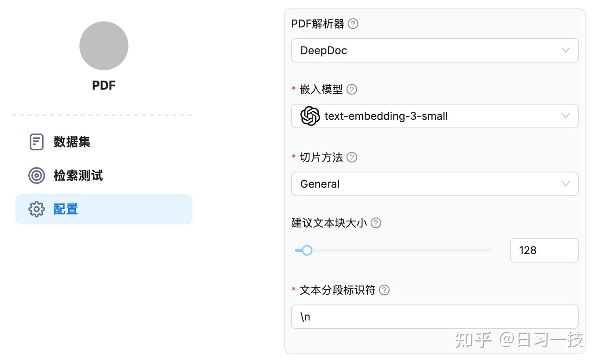Screen dimensions: 599x364
Task: Open the help icon next to 建议文本块大小
Action: click(376, 223)
